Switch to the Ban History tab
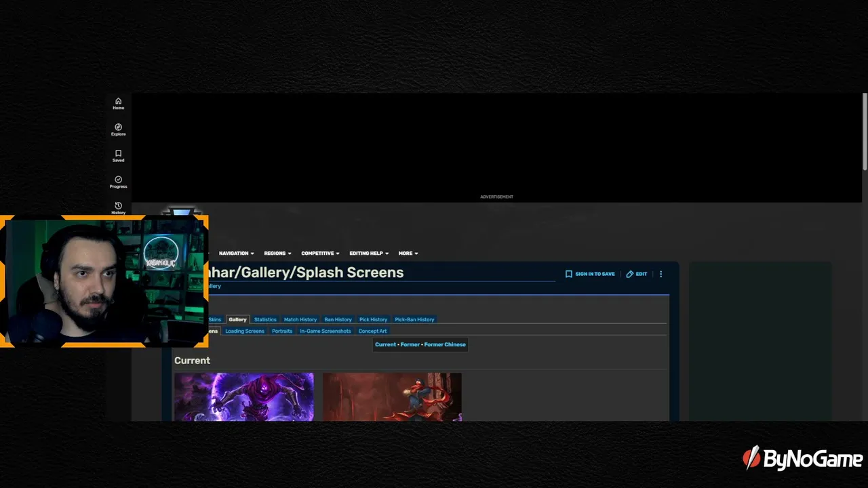This screenshot has height=488, width=868. click(x=338, y=319)
